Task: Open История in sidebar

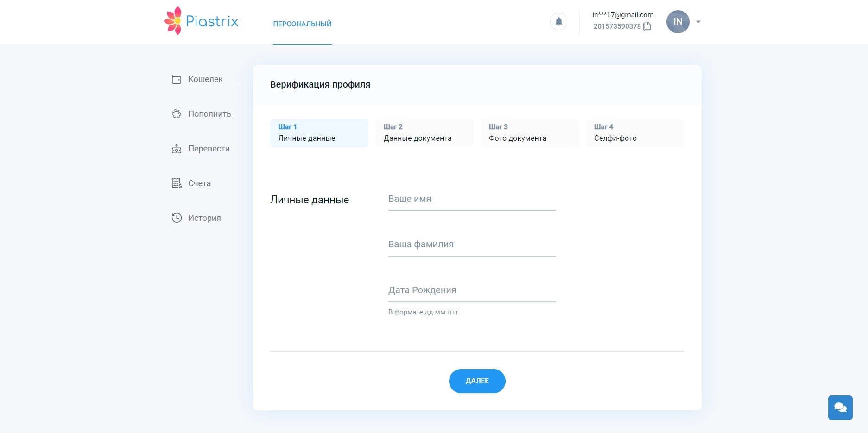Action: point(204,218)
